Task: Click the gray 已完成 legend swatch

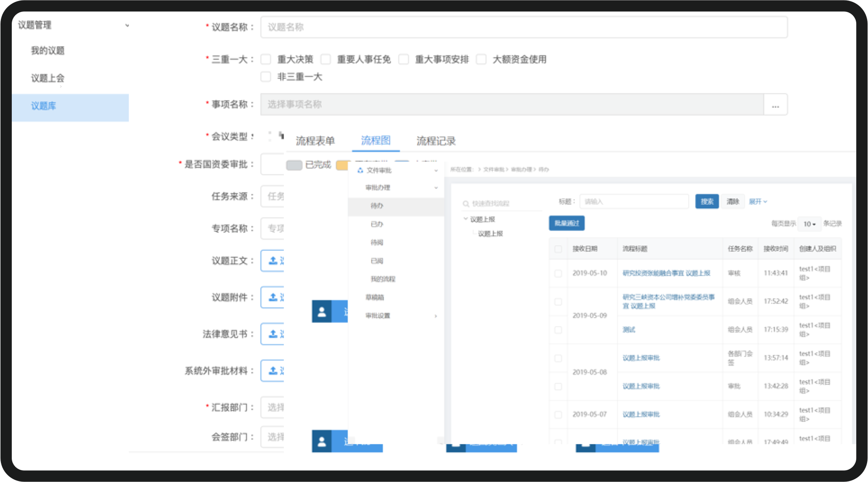Action: coord(294,165)
